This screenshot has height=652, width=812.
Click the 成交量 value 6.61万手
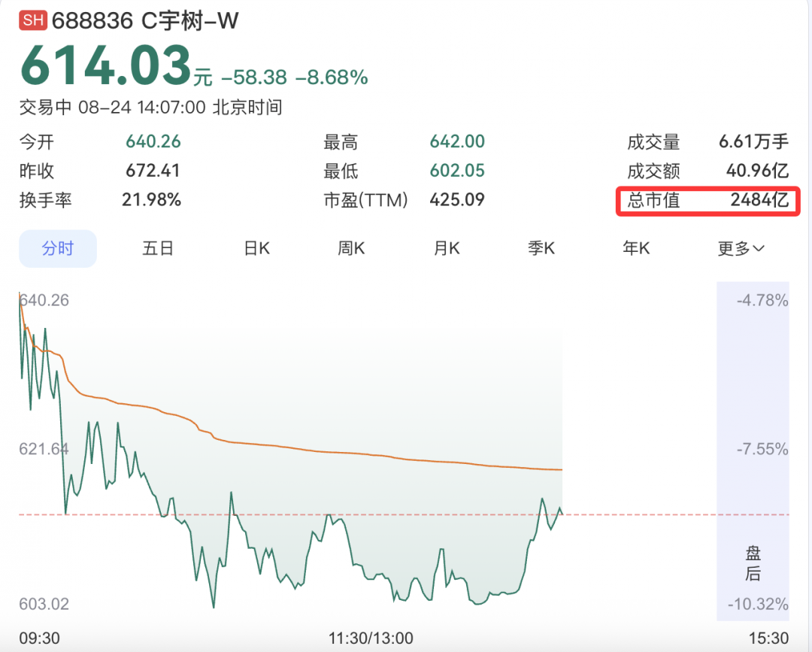click(x=753, y=141)
